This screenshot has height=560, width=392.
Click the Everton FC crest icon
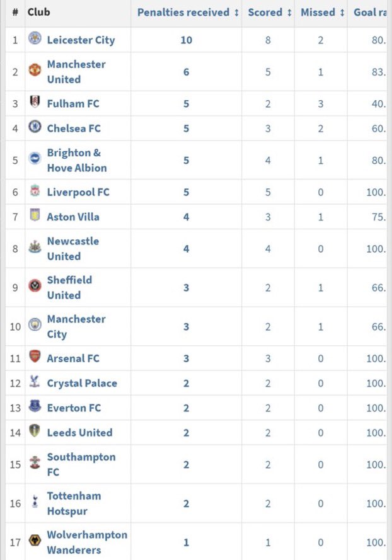[35, 407]
